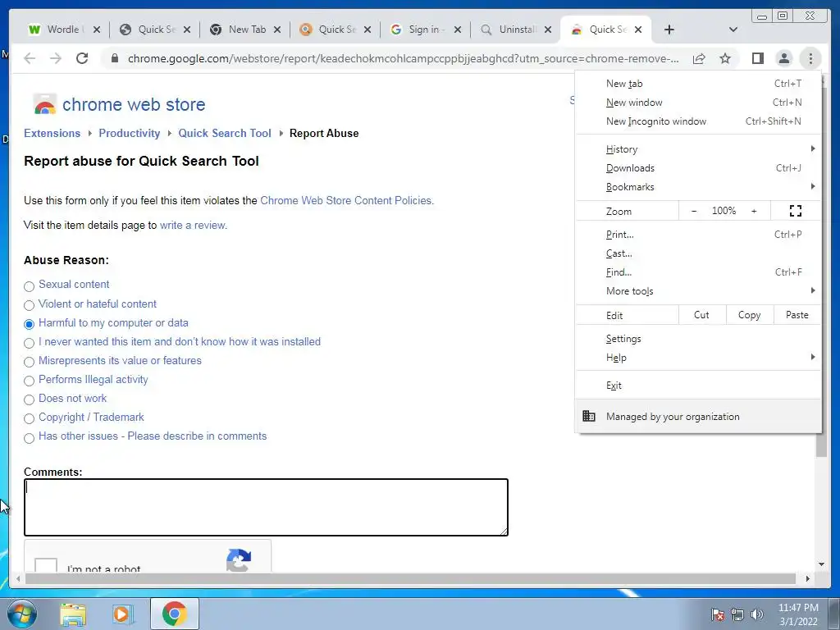Click the Managed by your organization building icon
The image size is (840, 630).
589,416
